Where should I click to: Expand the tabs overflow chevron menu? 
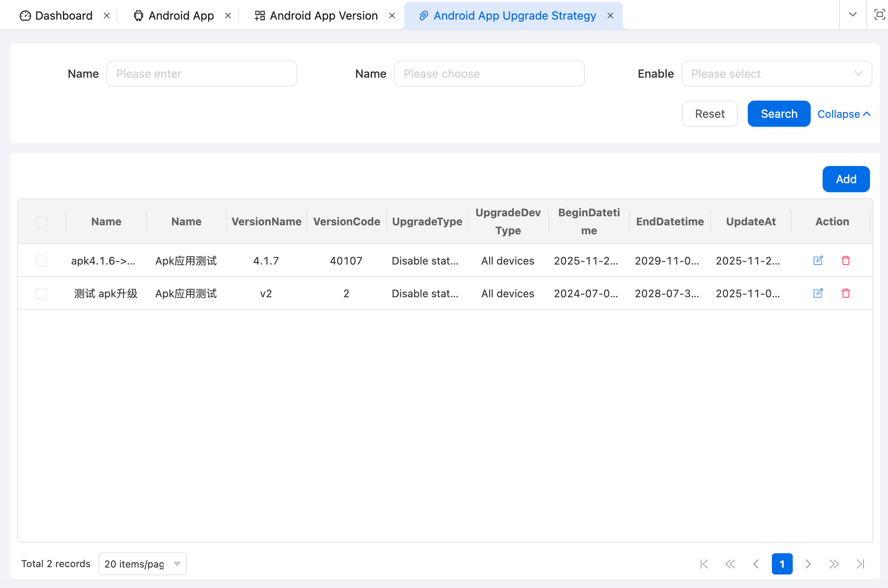click(x=852, y=15)
